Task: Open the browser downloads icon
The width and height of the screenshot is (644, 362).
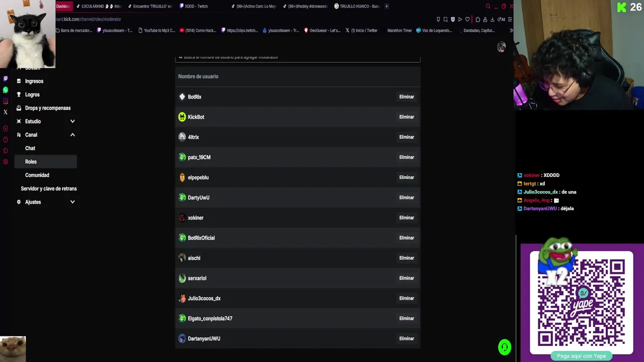Action: [x=492, y=20]
